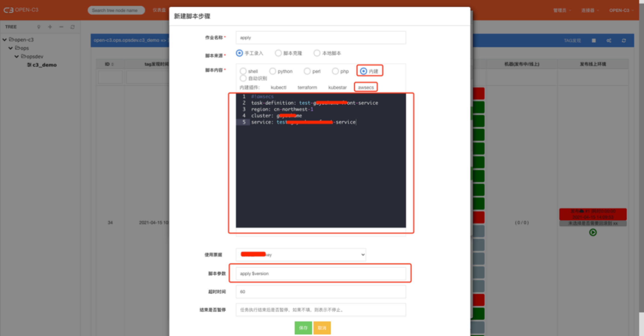This screenshot has height=336, width=644.
Task: Click the yellow 取消 cancel button
Action: (x=322, y=328)
